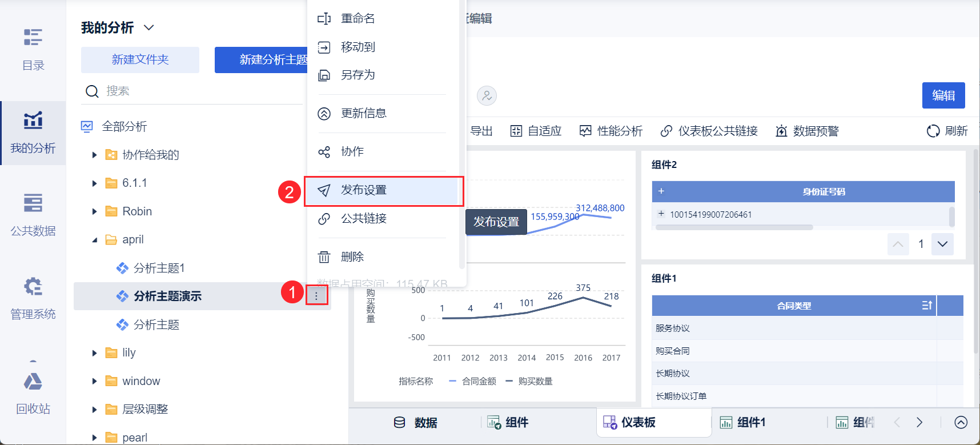Choose 删除 from the context menu
Viewport: 980px width, 445px height.
pos(383,256)
